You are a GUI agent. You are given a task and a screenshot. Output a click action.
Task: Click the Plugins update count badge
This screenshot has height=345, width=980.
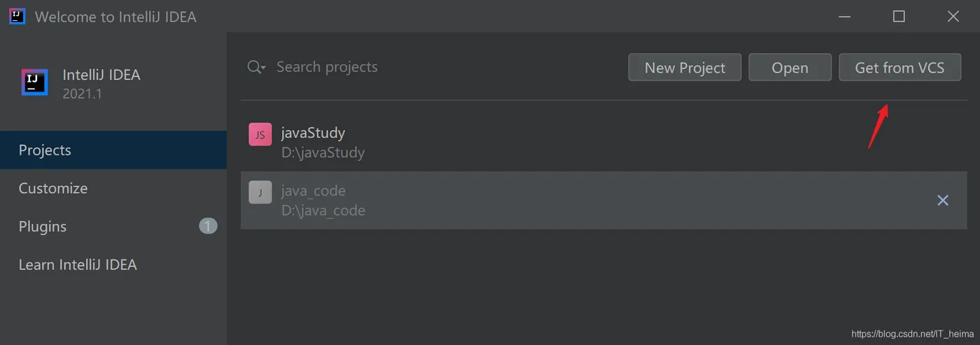tap(208, 226)
